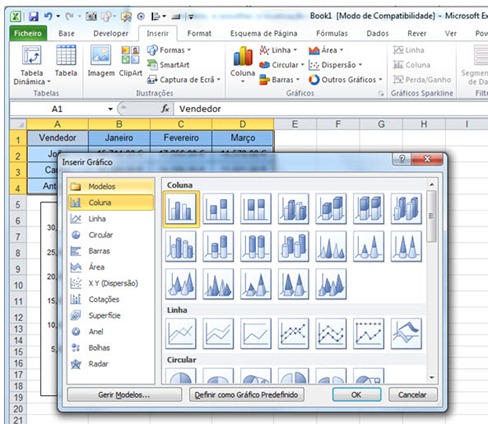Open the Formas dropdown
Screen dimensions: 488x424
coord(169,50)
